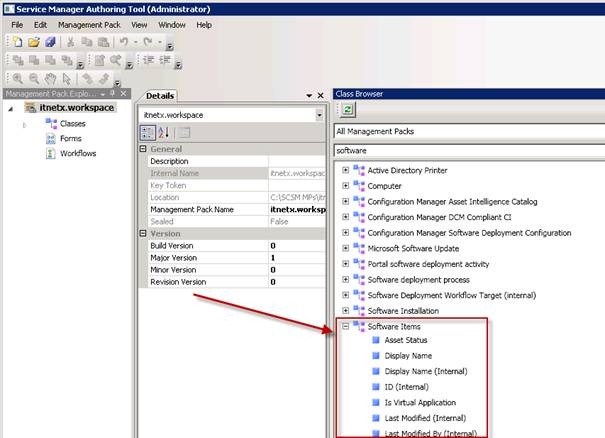Screen dimensions: 605x438
Task: Expand the Computer class node
Action: pos(346,186)
